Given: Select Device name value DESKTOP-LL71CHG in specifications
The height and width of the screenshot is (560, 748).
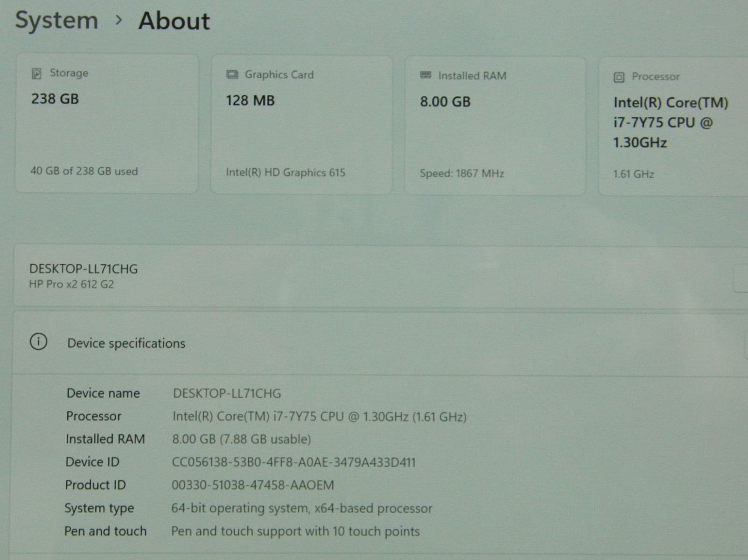Looking at the screenshot, I should 227,394.
